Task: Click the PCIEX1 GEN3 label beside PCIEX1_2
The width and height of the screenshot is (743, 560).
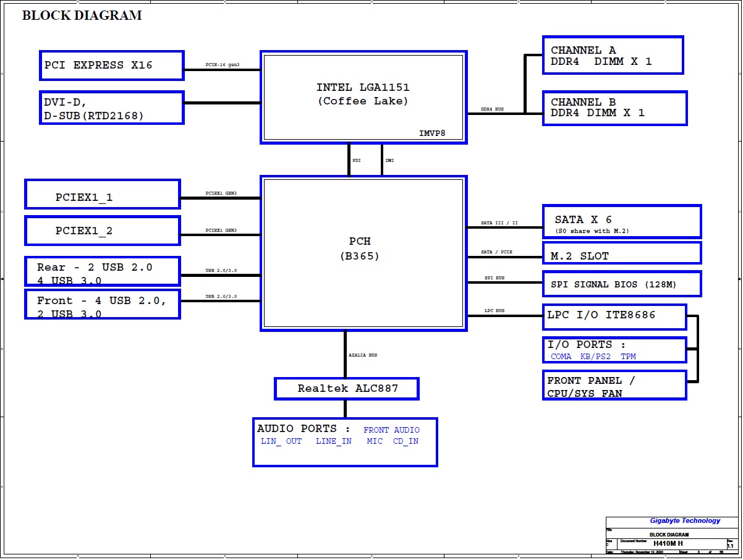Action: [221, 231]
